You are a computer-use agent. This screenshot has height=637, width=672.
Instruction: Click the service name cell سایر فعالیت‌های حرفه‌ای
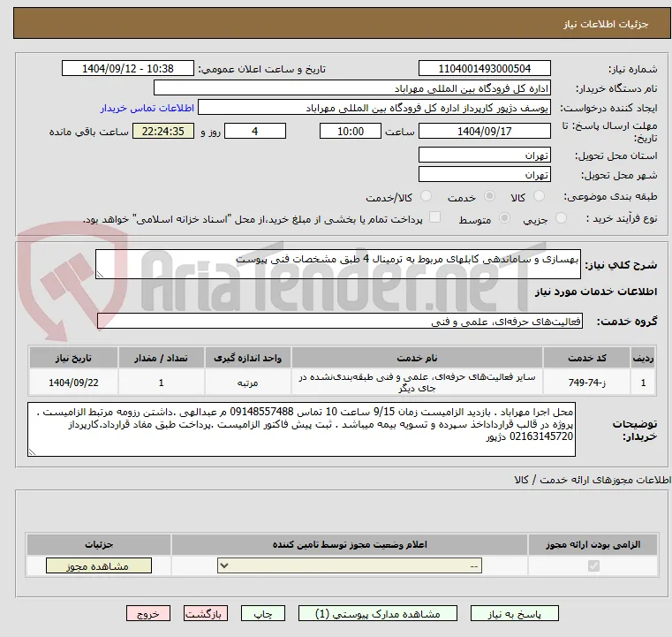417,383
